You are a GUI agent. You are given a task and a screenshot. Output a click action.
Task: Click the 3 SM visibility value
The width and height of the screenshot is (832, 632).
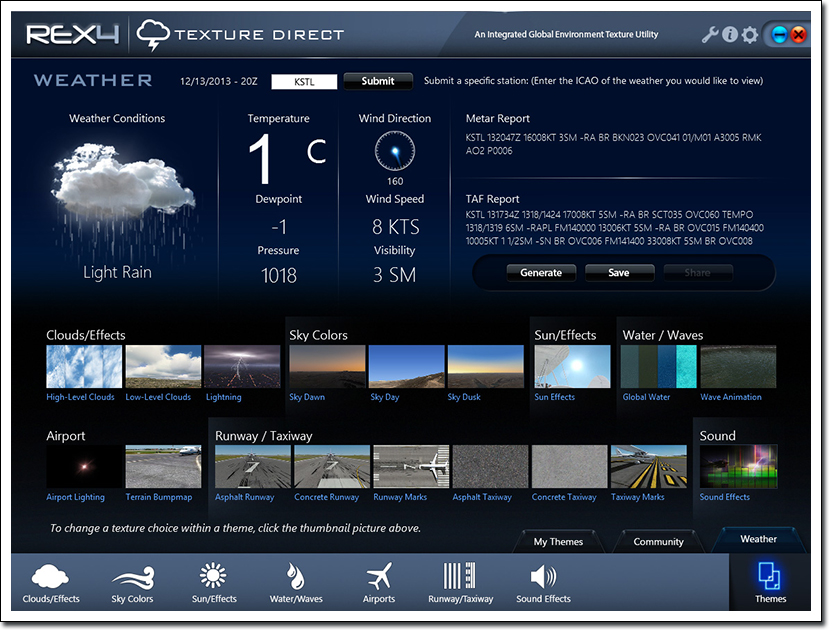click(x=394, y=275)
